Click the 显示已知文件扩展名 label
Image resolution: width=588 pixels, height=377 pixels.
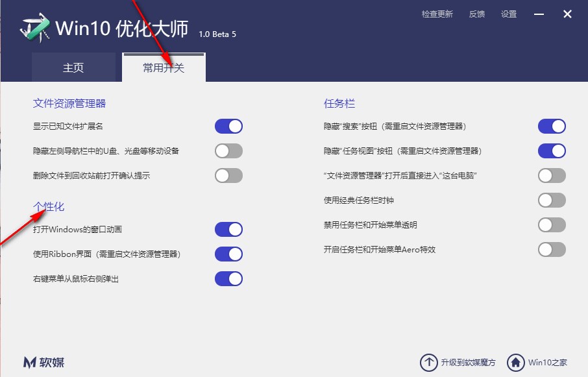point(68,127)
